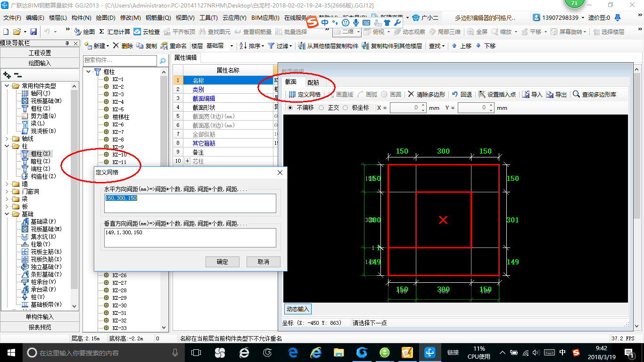This screenshot has height=362, width=644.
Task: Click 导出 export icon
Action: click(556, 94)
